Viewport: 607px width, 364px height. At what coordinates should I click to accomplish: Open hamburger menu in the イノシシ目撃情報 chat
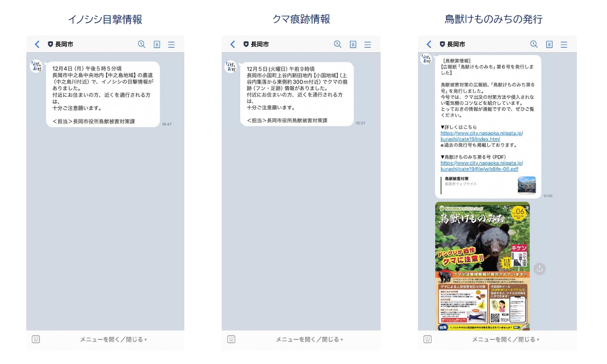click(171, 44)
